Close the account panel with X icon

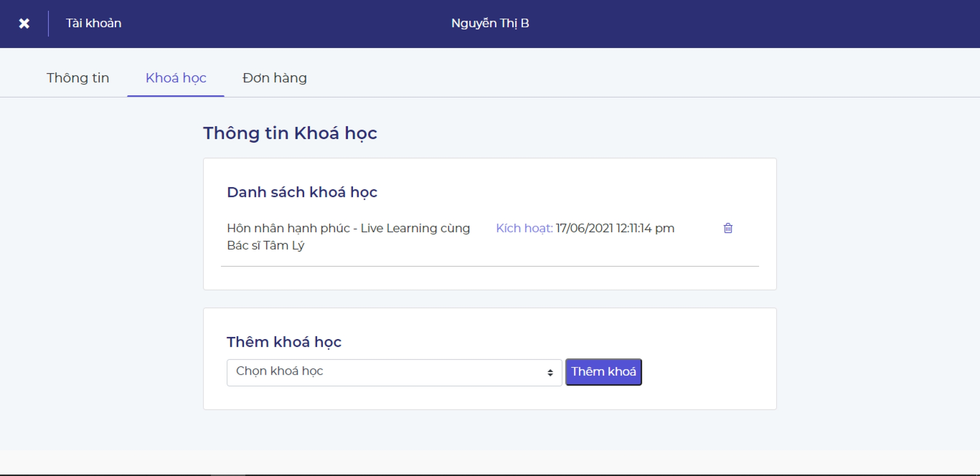click(24, 23)
